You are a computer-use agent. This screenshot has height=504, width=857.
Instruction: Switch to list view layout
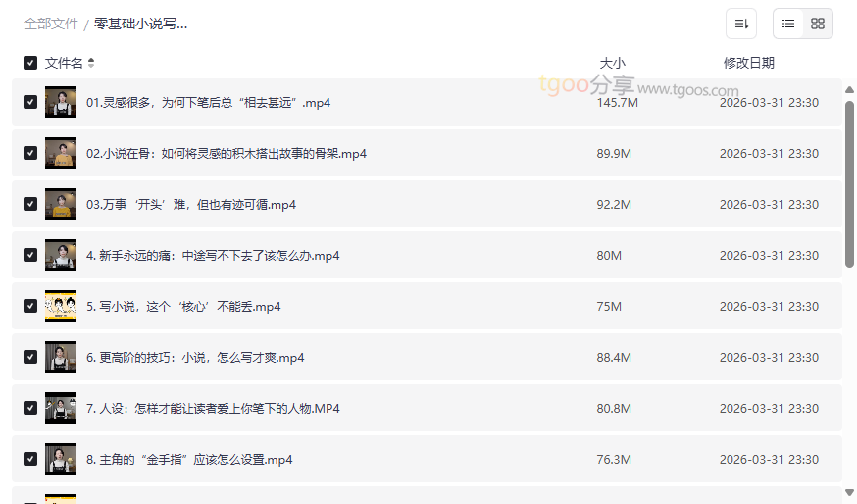[x=788, y=24]
